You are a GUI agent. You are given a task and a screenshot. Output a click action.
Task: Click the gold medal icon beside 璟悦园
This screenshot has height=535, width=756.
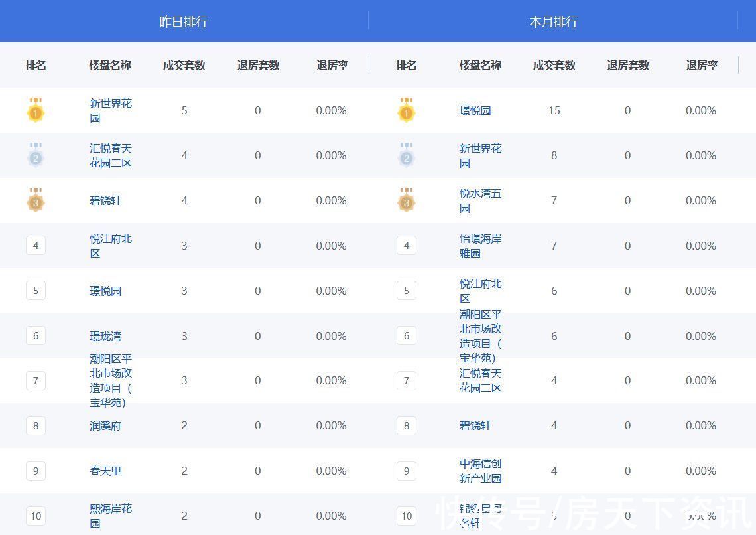pos(407,112)
